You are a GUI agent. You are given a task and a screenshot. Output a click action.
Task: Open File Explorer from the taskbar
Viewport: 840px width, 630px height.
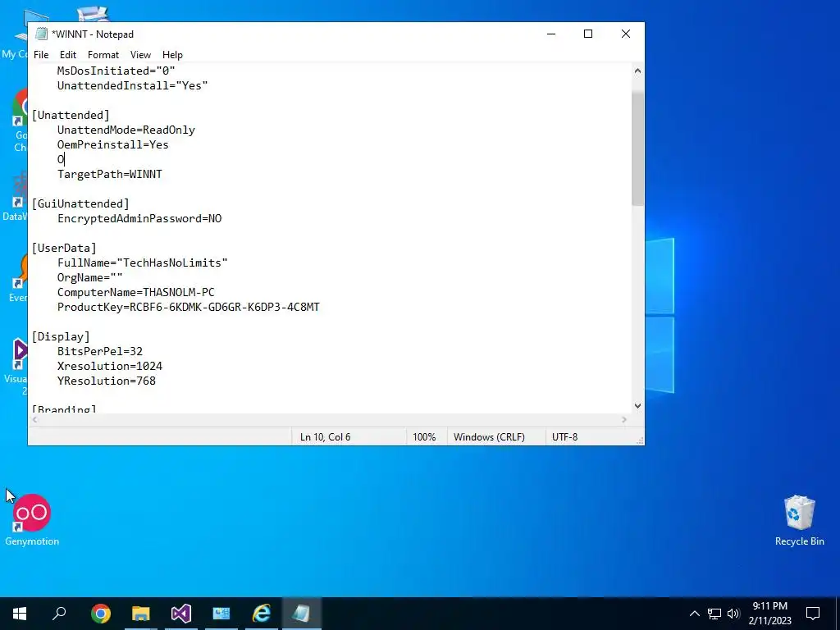pos(141,614)
